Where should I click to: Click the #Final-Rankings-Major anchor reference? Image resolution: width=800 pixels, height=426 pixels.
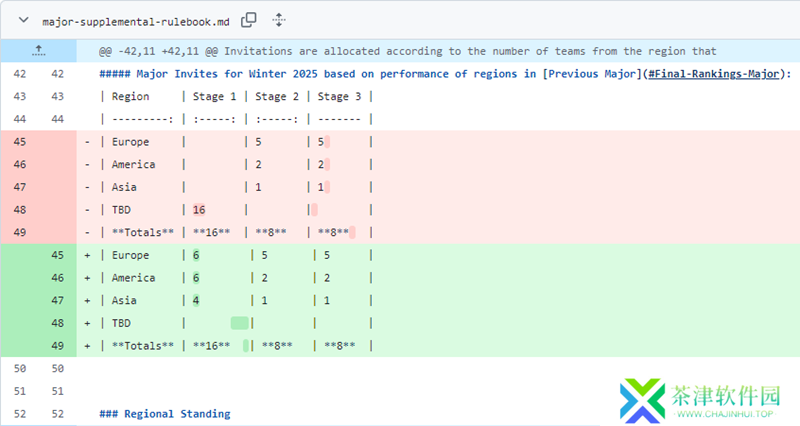click(x=714, y=73)
